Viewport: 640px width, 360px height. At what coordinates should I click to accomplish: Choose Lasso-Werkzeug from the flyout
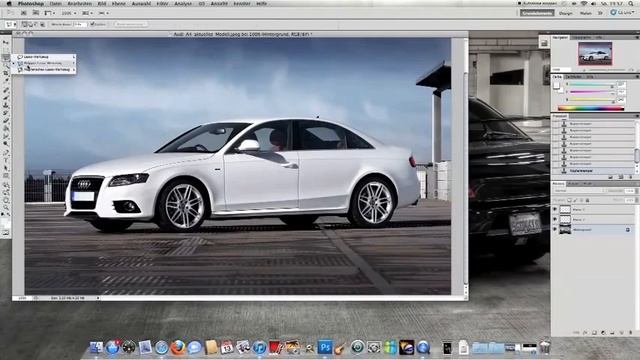pos(44,57)
